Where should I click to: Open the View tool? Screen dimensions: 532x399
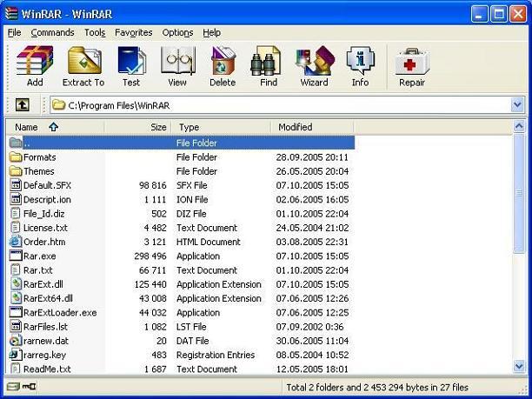point(178,61)
